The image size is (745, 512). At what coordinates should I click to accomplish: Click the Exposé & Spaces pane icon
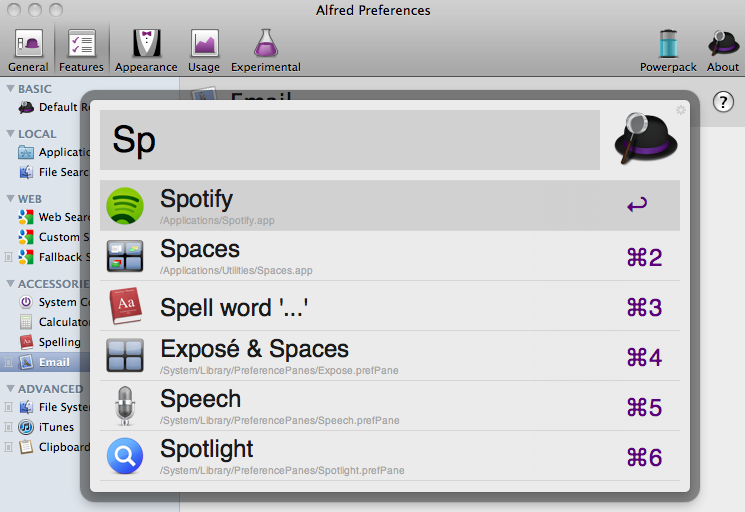coord(125,355)
